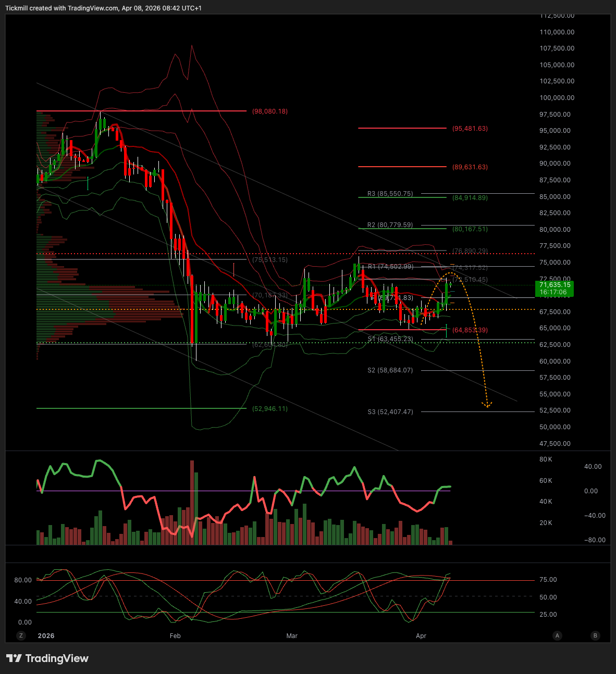Select the 64,853.39 red level label
Image resolution: width=616 pixels, height=674 pixels.
coord(470,330)
